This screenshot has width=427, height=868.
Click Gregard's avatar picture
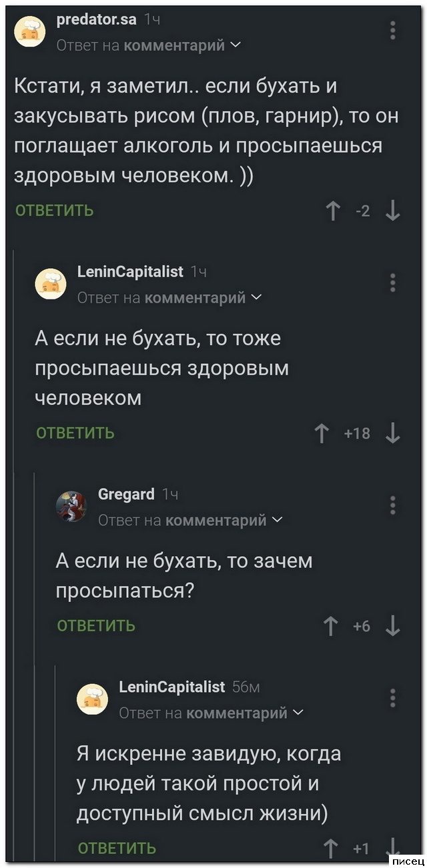tap(71, 507)
